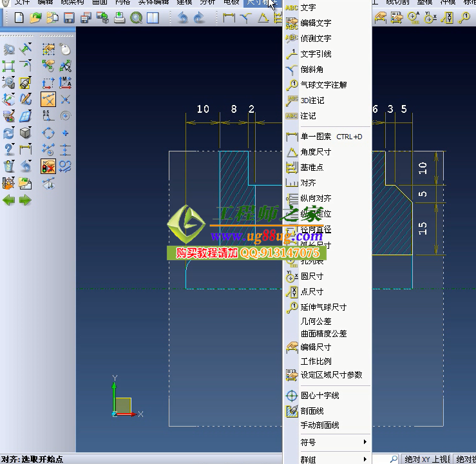476x464 pixels.
Task: Click the 几何公差 entry
Action: pos(316,321)
